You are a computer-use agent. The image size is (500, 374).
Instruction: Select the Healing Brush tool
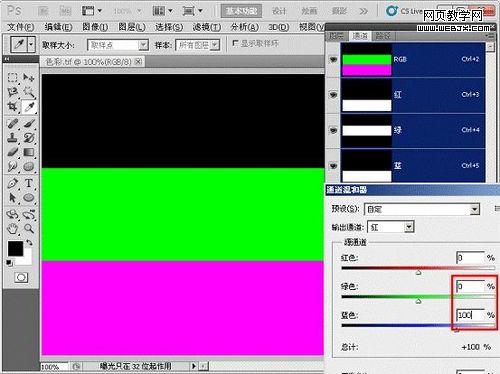coord(13,124)
